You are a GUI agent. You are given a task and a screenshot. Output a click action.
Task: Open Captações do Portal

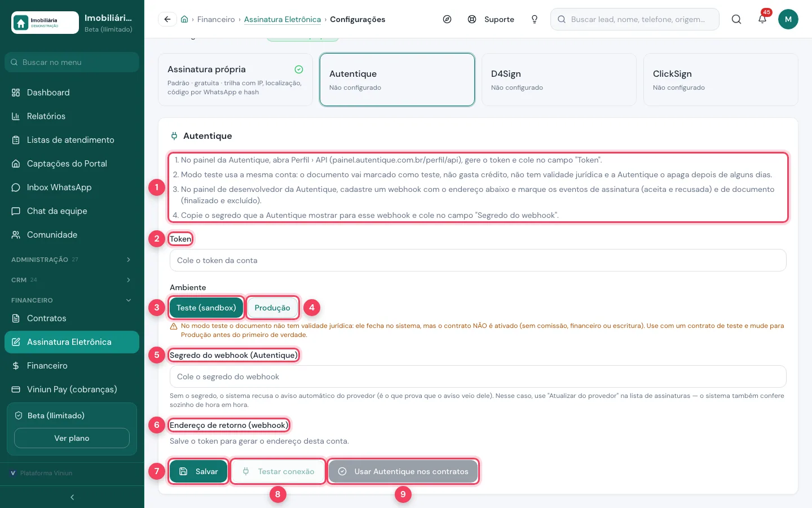point(72,164)
